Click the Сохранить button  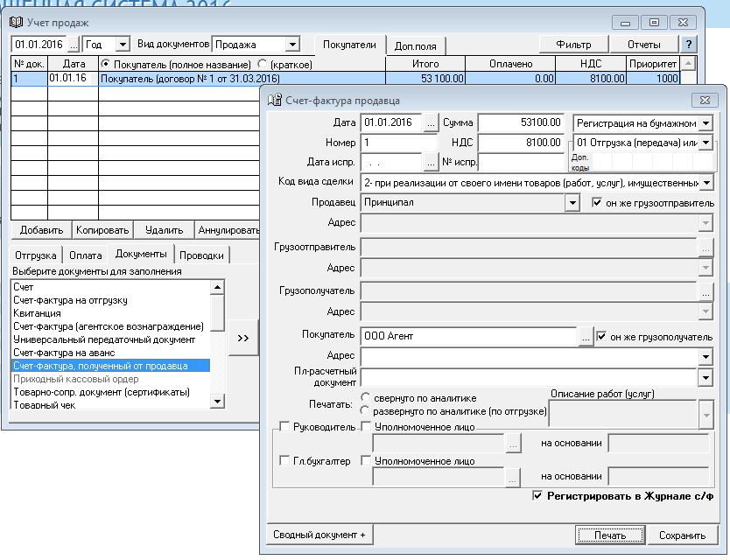pos(682,535)
